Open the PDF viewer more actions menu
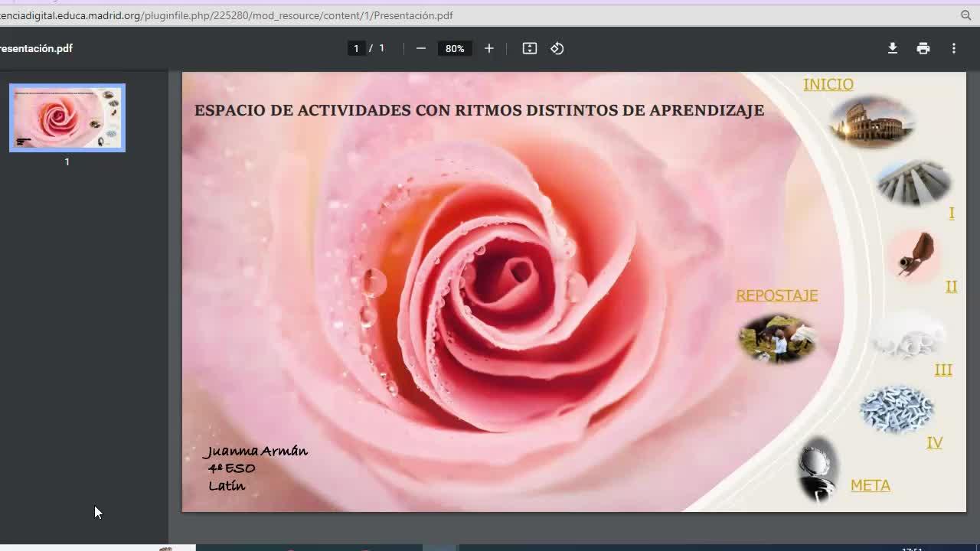Screen dimensions: 980x551 [x=953, y=48]
